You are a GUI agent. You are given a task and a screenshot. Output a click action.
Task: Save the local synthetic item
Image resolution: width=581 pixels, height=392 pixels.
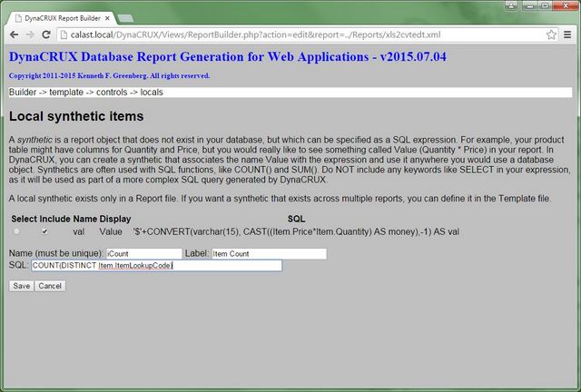(22, 286)
